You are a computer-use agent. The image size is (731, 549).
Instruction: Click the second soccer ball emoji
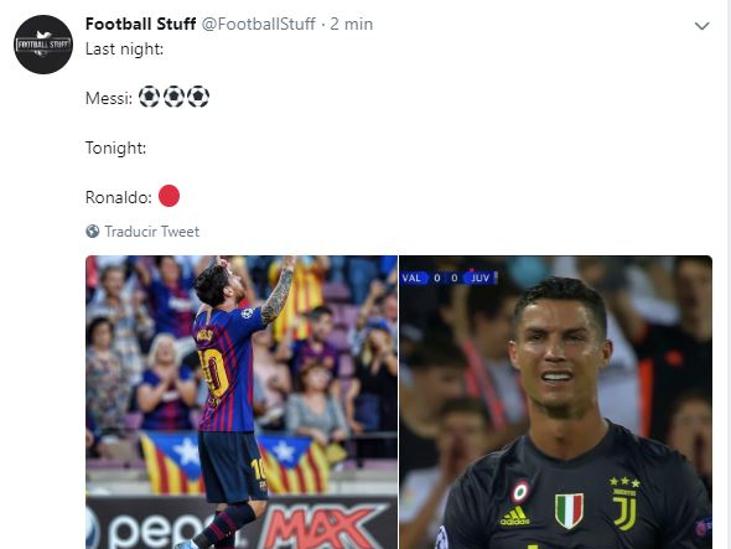pyautogui.click(x=174, y=96)
